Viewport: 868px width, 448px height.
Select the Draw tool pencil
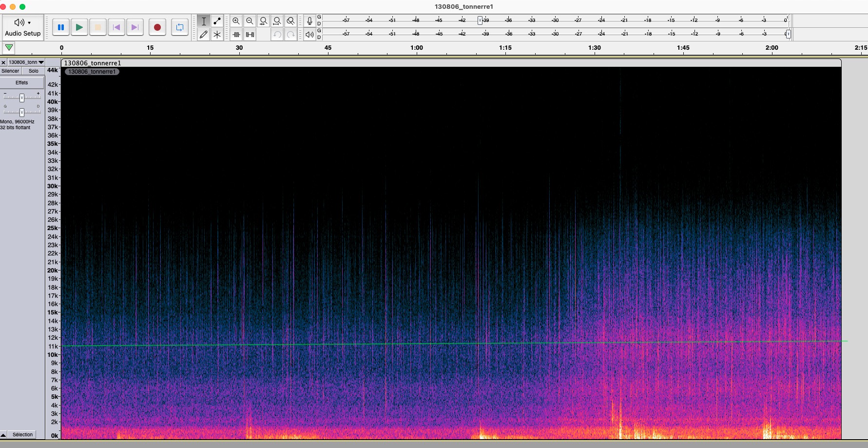204,35
